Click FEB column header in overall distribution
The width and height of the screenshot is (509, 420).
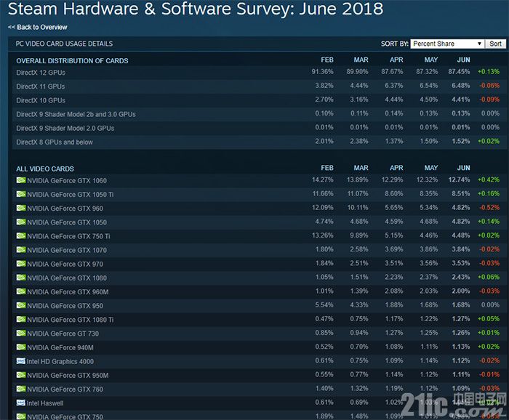click(x=327, y=60)
